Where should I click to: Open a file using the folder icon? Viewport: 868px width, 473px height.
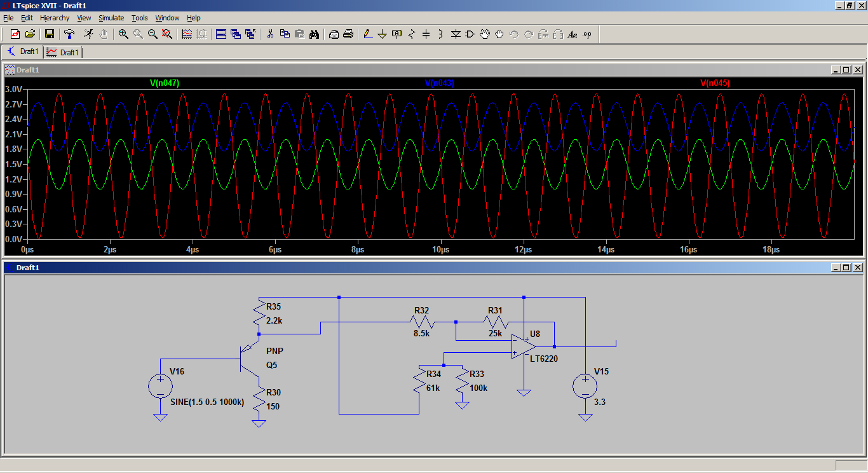(30, 34)
